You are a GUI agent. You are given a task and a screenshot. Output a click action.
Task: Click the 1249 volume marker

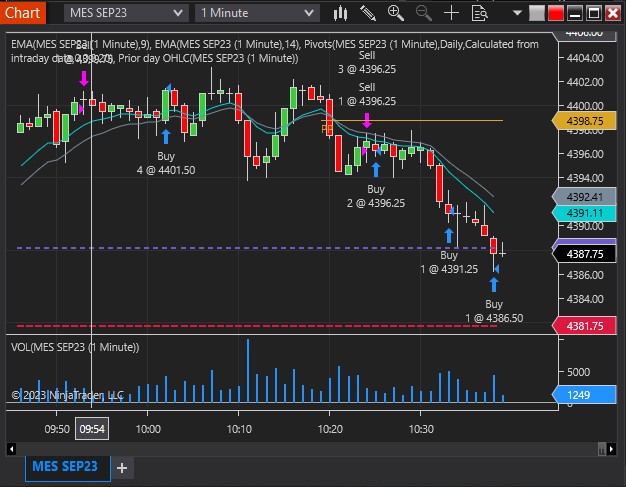pyautogui.click(x=584, y=395)
